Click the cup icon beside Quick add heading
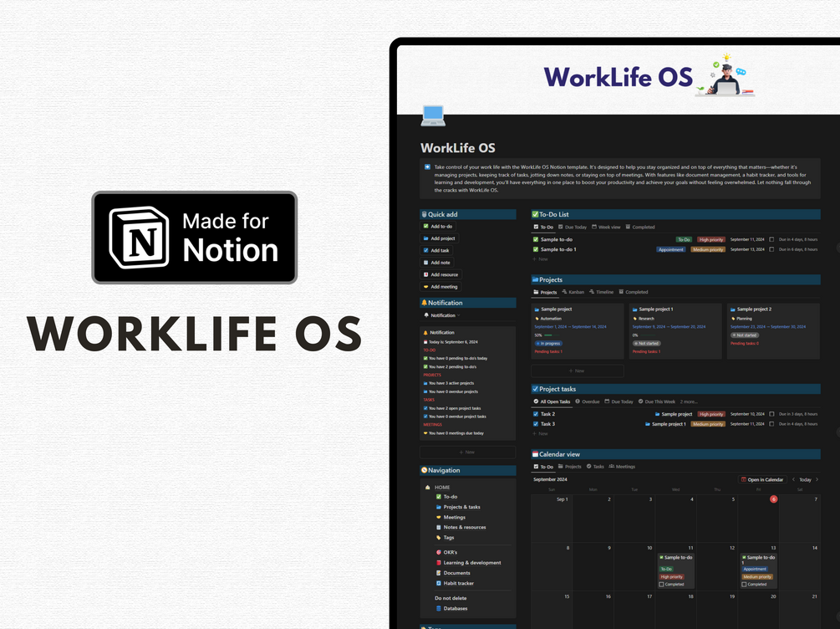 [x=424, y=214]
